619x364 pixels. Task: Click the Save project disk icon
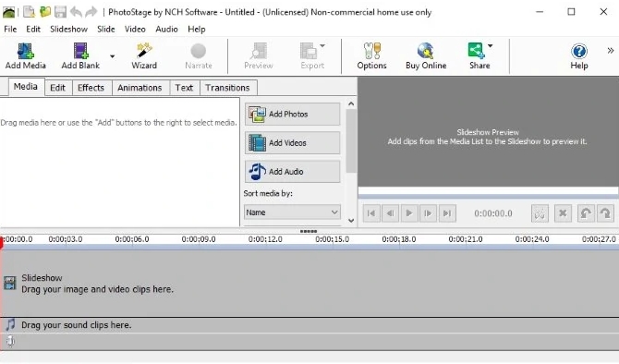[60, 12]
